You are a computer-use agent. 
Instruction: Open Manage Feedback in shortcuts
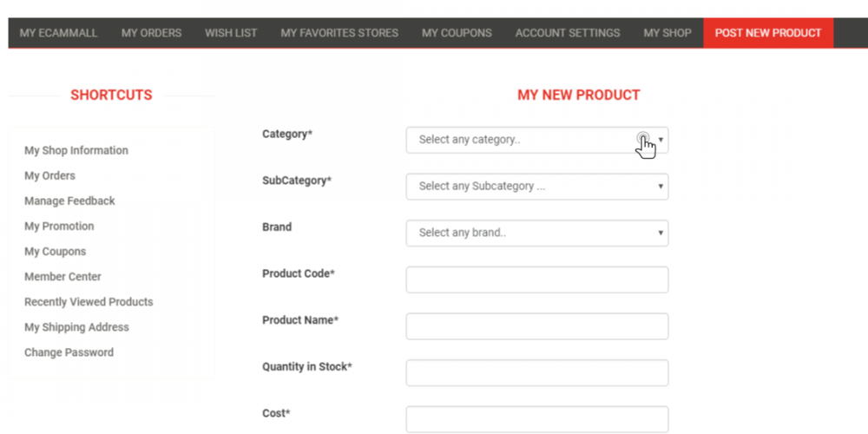pyautogui.click(x=69, y=201)
